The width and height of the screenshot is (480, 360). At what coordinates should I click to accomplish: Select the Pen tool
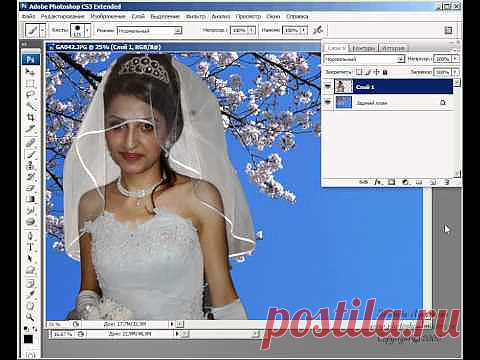pyautogui.click(x=30, y=236)
